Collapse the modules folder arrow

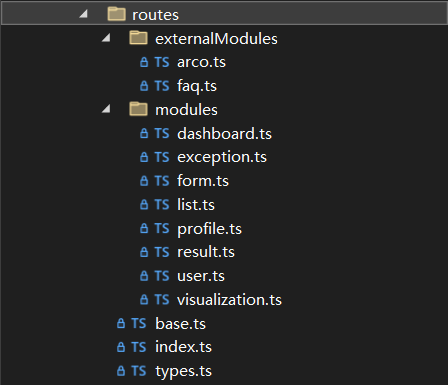(106, 109)
